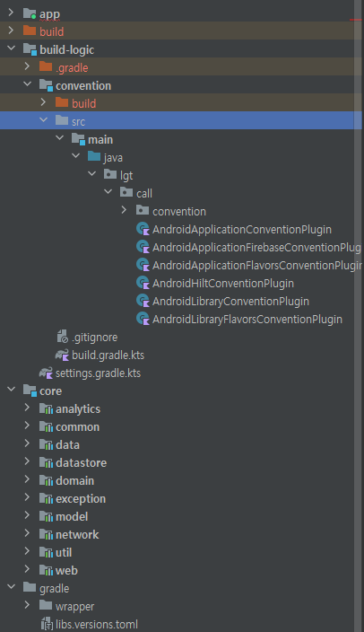Image resolution: width=364 pixels, height=632 pixels.
Task: Collapse the core module tree
Action: [x=12, y=390]
